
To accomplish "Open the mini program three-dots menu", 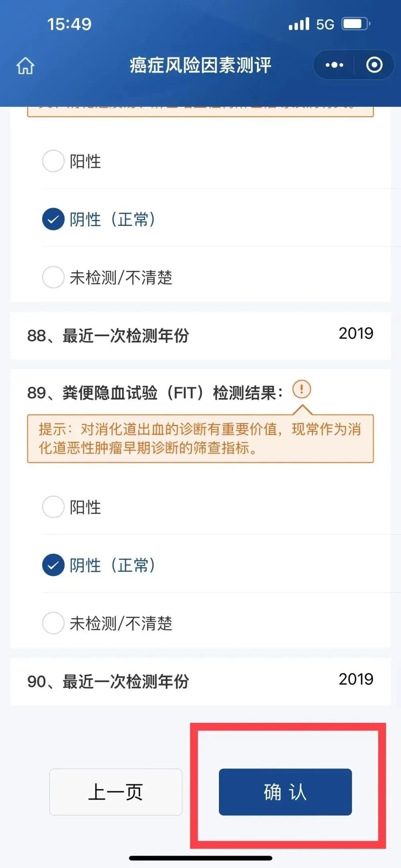I will click(334, 65).
